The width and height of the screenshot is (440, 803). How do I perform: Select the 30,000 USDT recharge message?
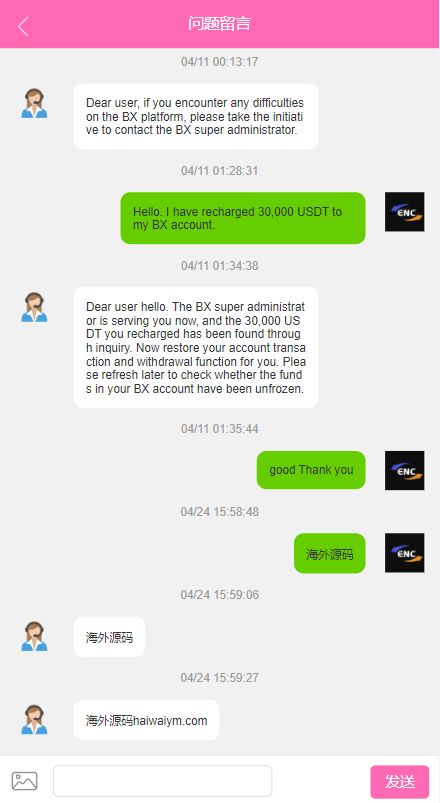(x=243, y=218)
